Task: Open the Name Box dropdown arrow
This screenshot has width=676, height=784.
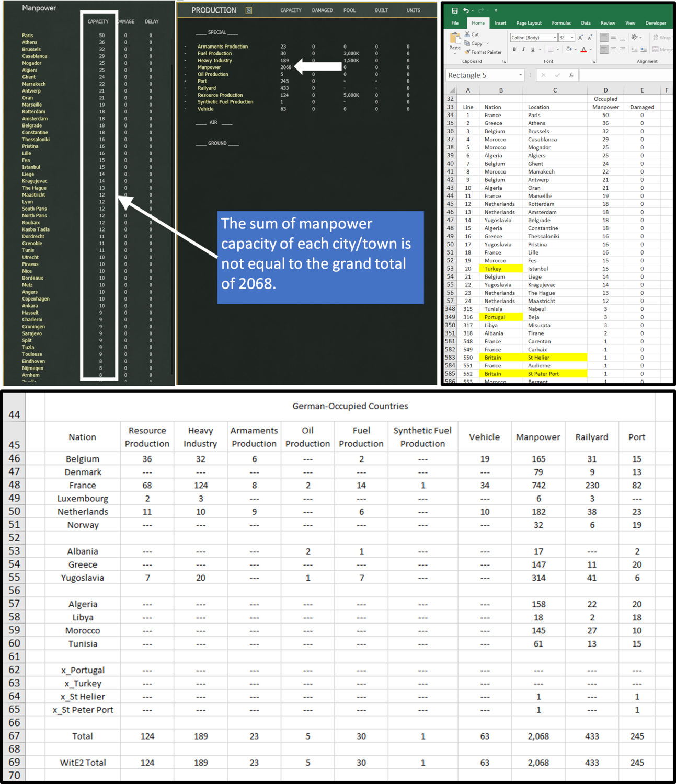Action: (520, 75)
